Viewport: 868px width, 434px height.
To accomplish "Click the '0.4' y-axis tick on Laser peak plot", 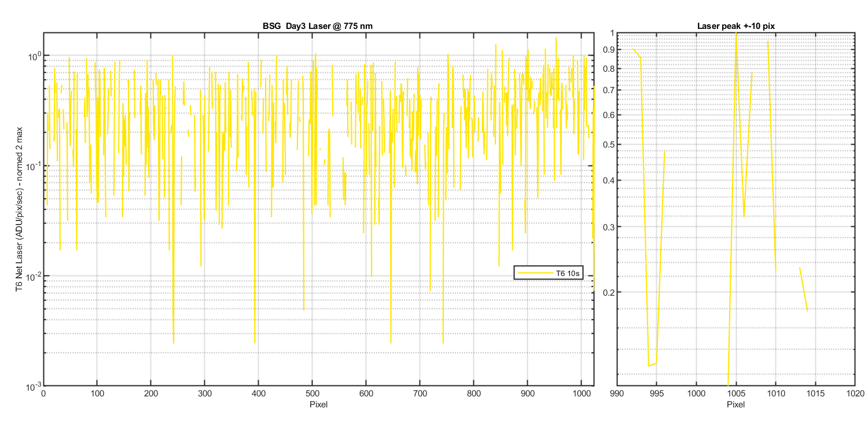I will [x=608, y=181].
